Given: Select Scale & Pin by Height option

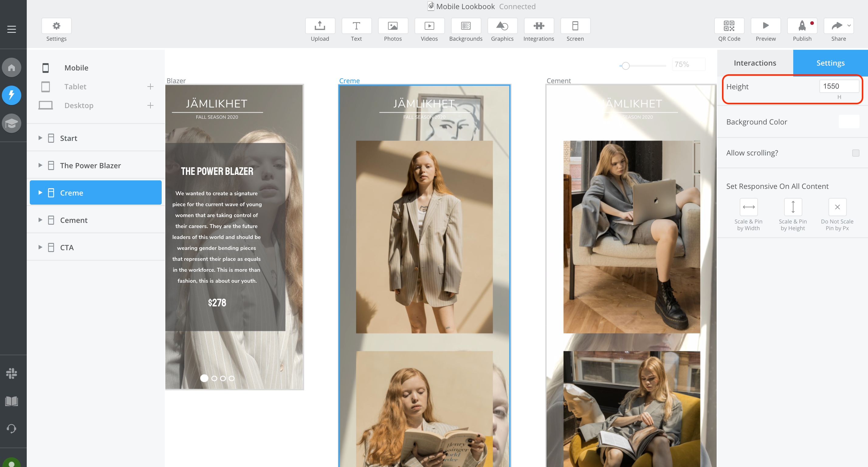Looking at the screenshot, I should (793, 207).
